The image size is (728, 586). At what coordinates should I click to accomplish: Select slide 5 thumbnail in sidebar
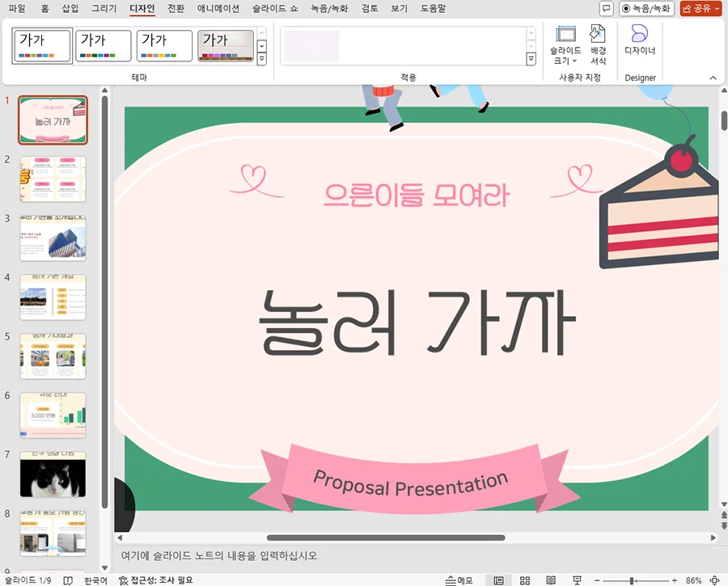point(53,356)
